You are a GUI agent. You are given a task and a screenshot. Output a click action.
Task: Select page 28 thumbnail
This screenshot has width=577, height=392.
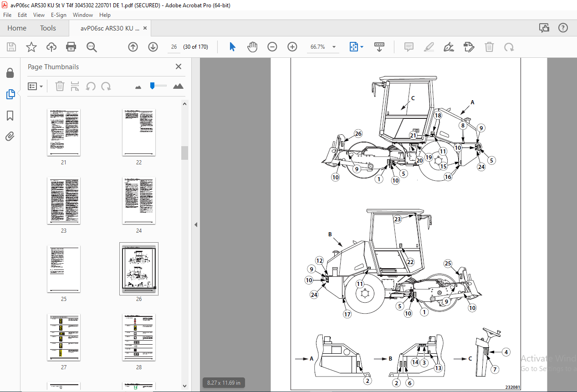[139, 337]
